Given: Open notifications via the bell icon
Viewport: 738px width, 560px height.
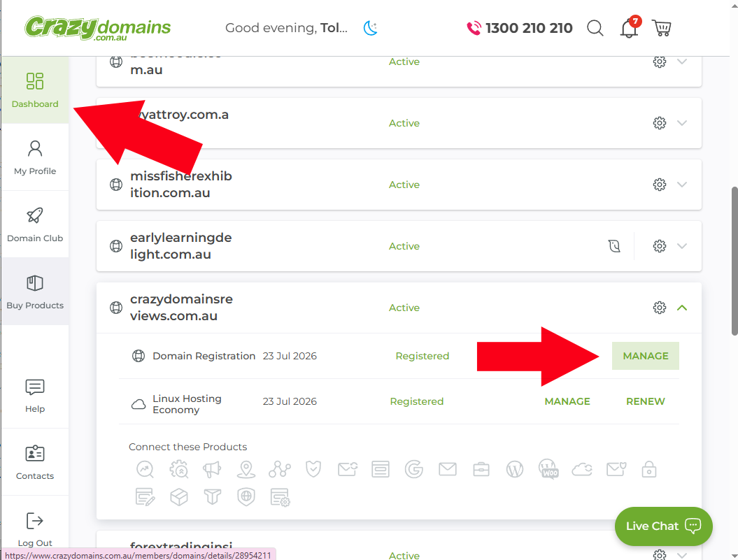Looking at the screenshot, I should (x=628, y=28).
